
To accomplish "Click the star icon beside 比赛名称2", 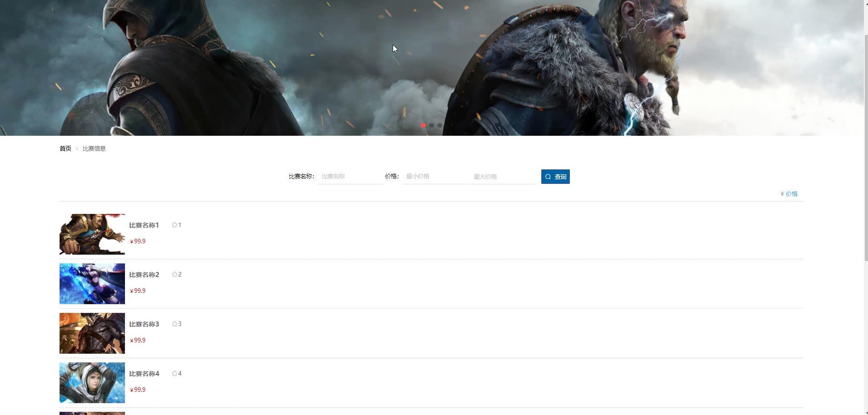I will pyautogui.click(x=175, y=274).
